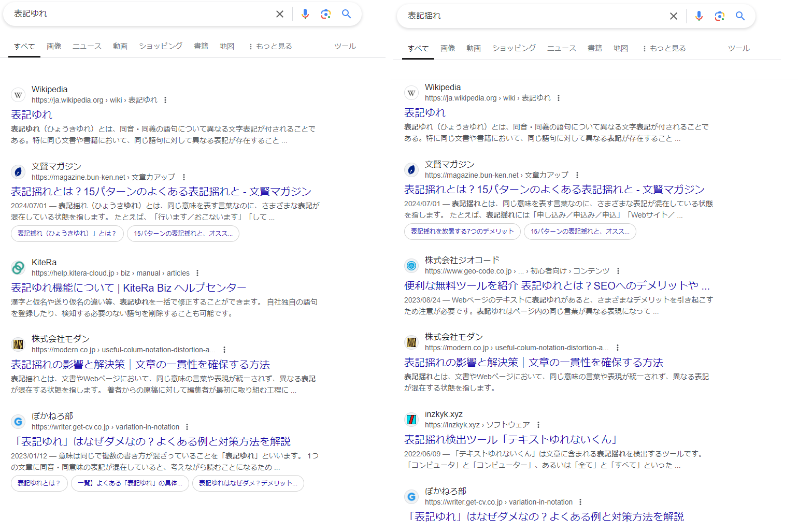
Task: Switch to 動画 tab in left pane
Action: click(120, 46)
